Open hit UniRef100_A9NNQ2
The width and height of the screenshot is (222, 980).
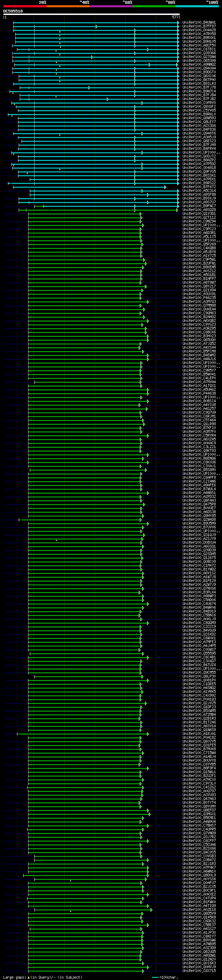(x=199, y=65)
